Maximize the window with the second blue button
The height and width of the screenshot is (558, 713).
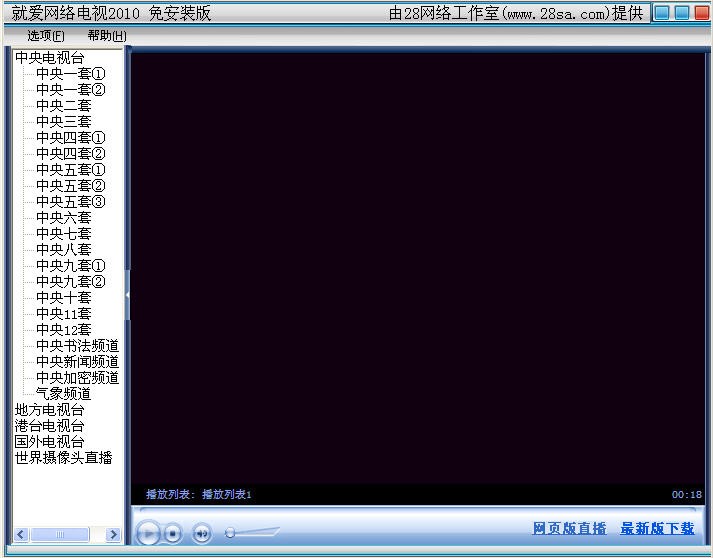[x=682, y=13]
